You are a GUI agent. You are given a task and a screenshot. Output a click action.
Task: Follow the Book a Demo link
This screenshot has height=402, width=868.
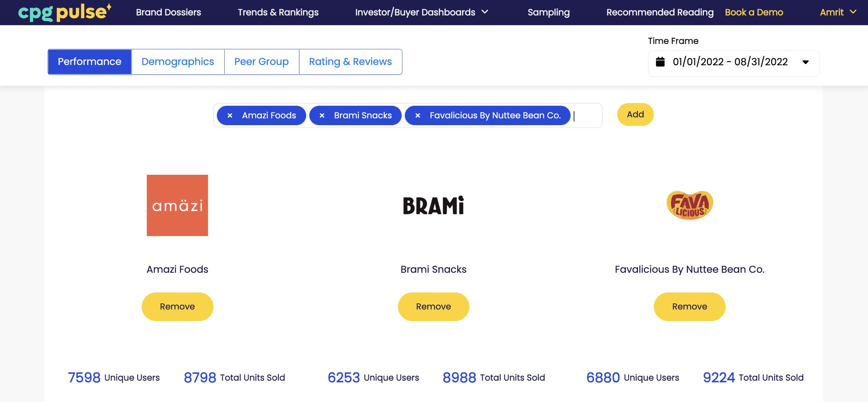pos(754,12)
